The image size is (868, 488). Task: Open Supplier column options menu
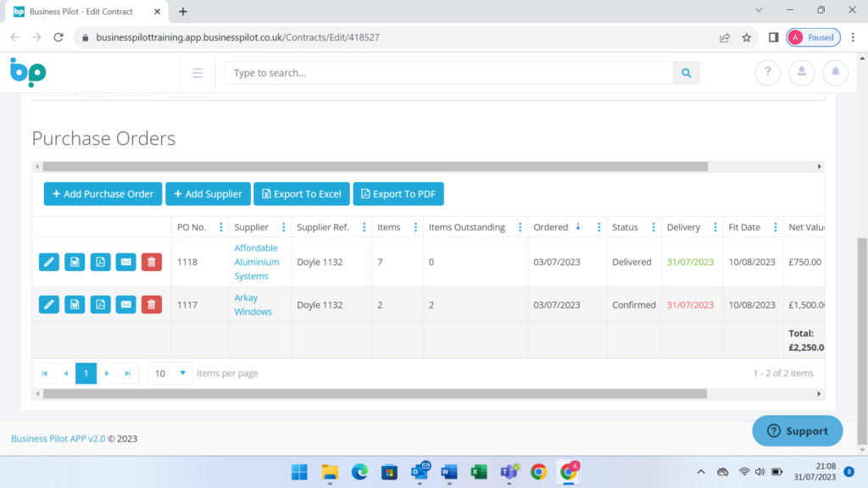point(282,227)
